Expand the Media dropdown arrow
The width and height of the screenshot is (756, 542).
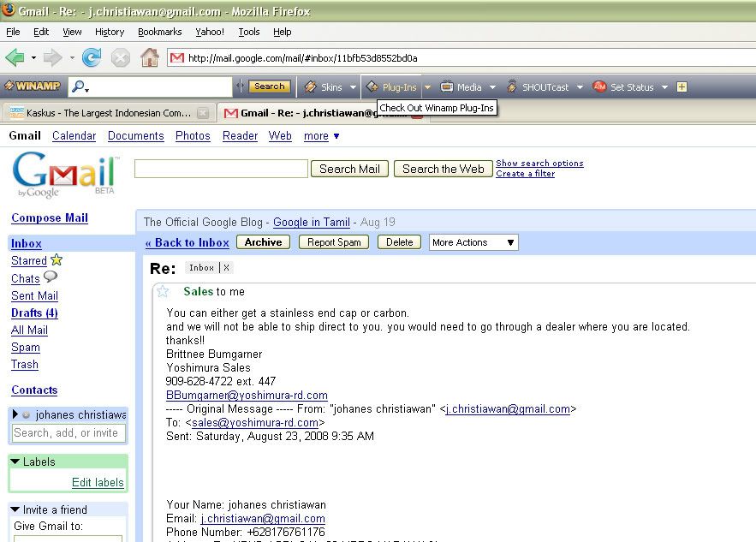pyautogui.click(x=492, y=87)
